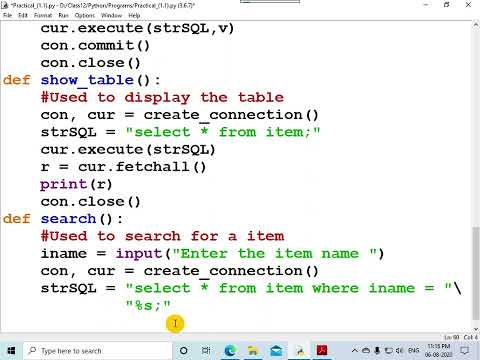This screenshot has height=360, width=480.
Task: Click the line 'cur.execute(strSQL,v)'
Action: coord(137,28)
